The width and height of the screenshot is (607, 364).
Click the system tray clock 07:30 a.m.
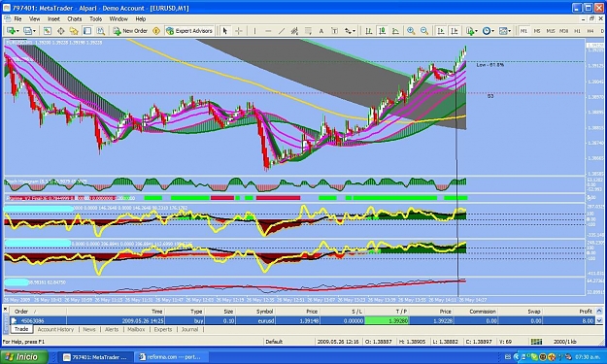point(588,357)
